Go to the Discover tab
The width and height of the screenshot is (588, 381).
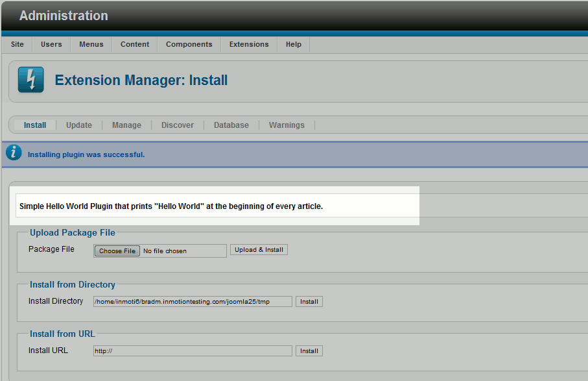click(x=178, y=125)
